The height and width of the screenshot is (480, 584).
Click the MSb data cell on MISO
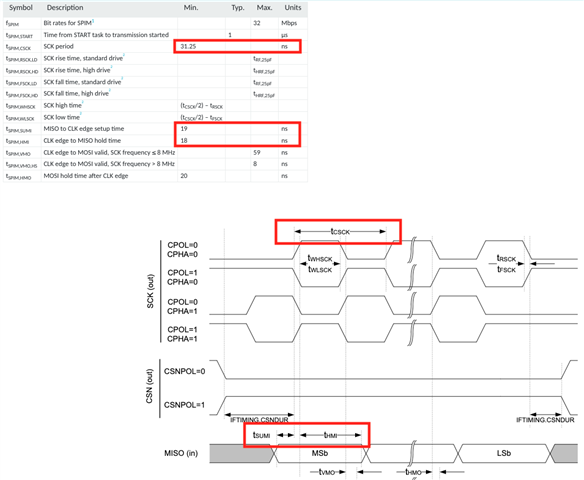[320, 453]
